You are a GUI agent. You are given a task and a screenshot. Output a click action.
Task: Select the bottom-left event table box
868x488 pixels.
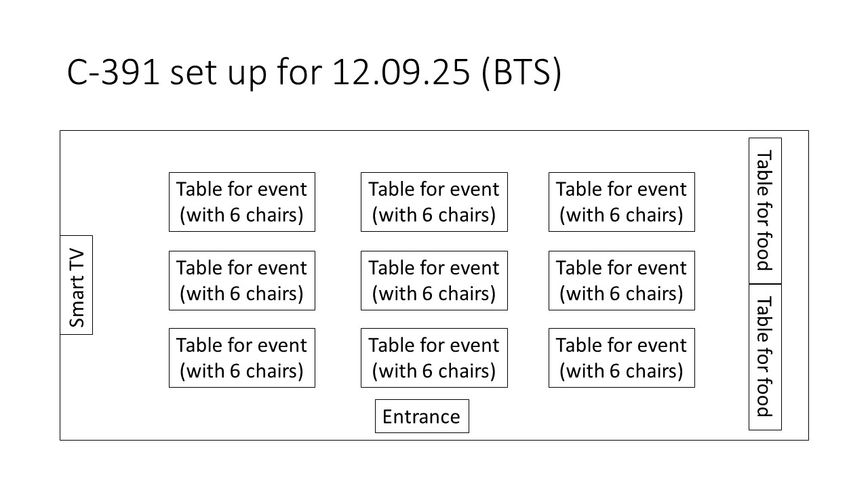[241, 358]
